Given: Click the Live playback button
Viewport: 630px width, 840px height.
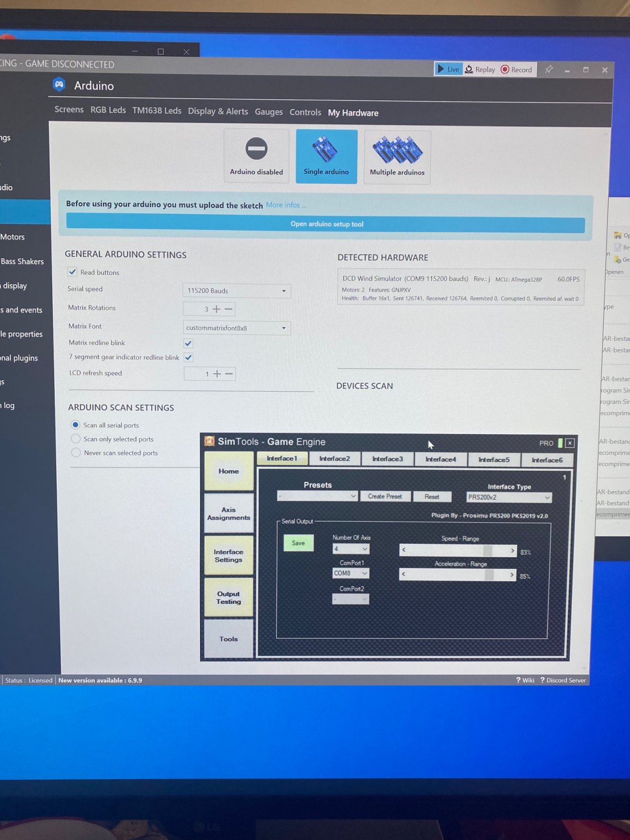Looking at the screenshot, I should pyautogui.click(x=448, y=69).
